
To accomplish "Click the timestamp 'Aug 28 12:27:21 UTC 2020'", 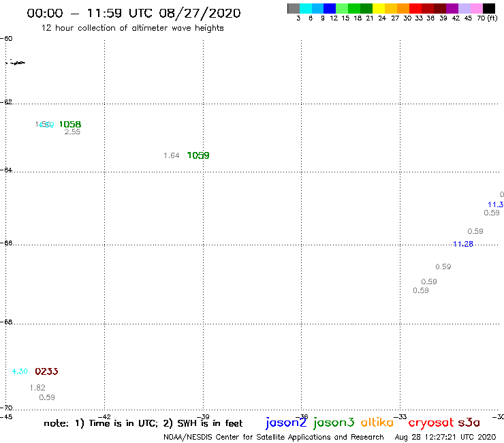I will point(445,438).
